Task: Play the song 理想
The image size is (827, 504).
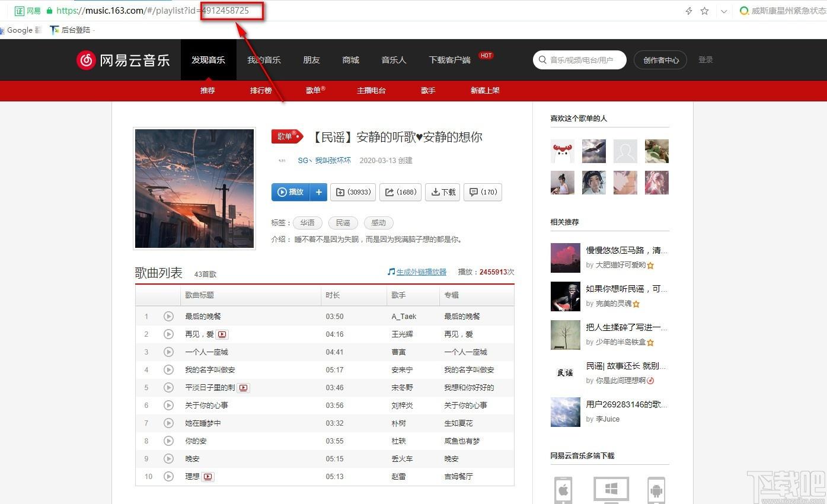Action: coord(168,477)
